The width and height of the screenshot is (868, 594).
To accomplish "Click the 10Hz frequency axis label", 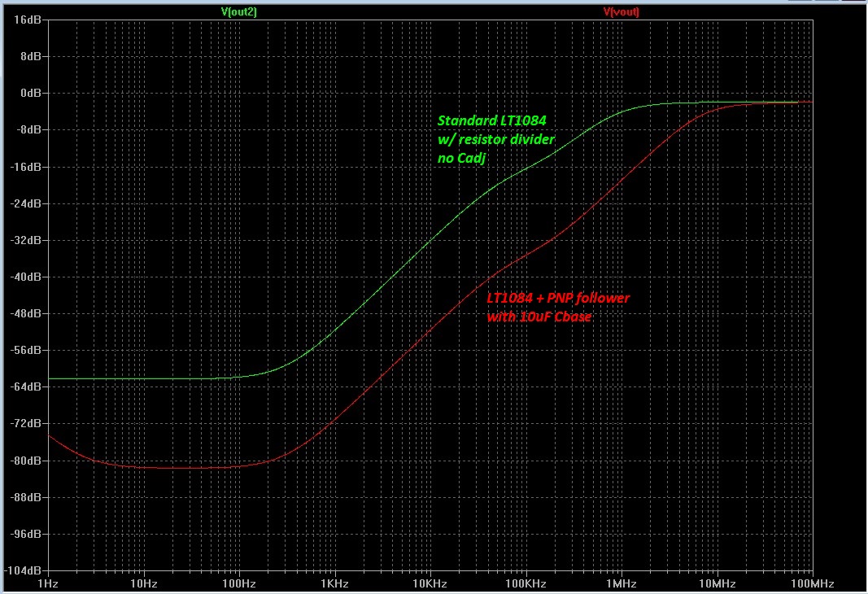I will click(x=144, y=583).
